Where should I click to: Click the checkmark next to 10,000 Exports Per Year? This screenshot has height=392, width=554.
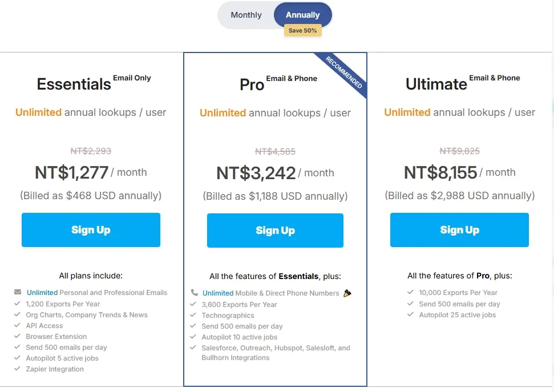point(410,293)
